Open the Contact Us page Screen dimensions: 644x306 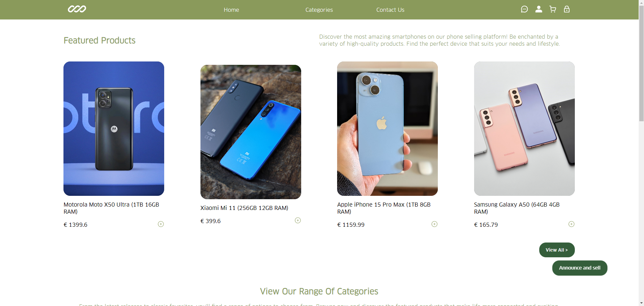pyautogui.click(x=390, y=10)
